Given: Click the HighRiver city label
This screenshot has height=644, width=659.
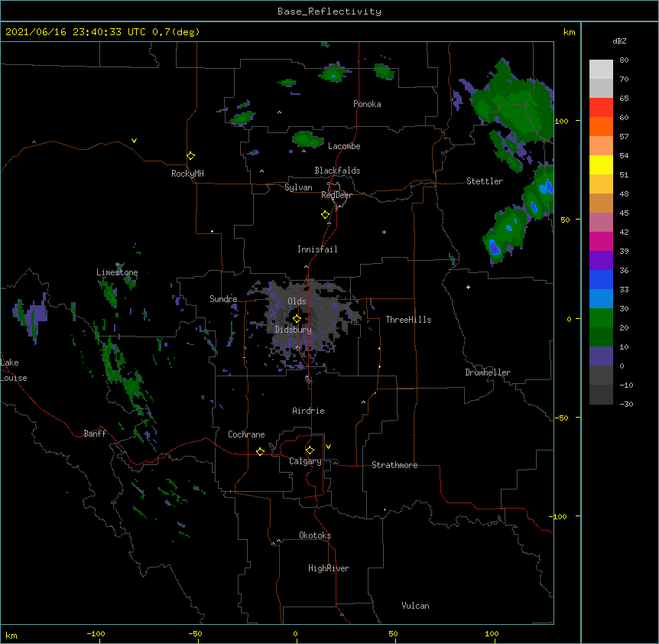Looking at the screenshot, I should [x=329, y=568].
